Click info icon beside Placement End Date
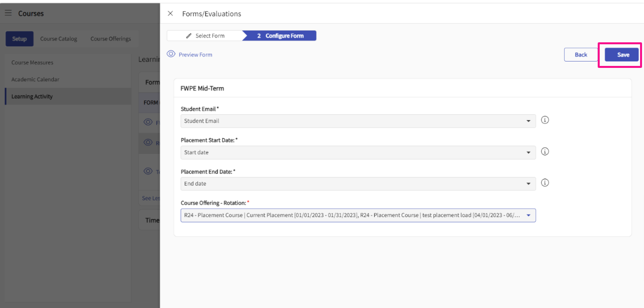Viewport: 644px width, 308px height. [x=545, y=183]
